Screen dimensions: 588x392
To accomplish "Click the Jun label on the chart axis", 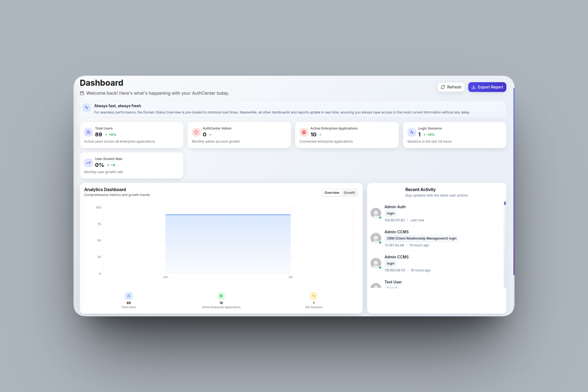I will tap(165, 277).
